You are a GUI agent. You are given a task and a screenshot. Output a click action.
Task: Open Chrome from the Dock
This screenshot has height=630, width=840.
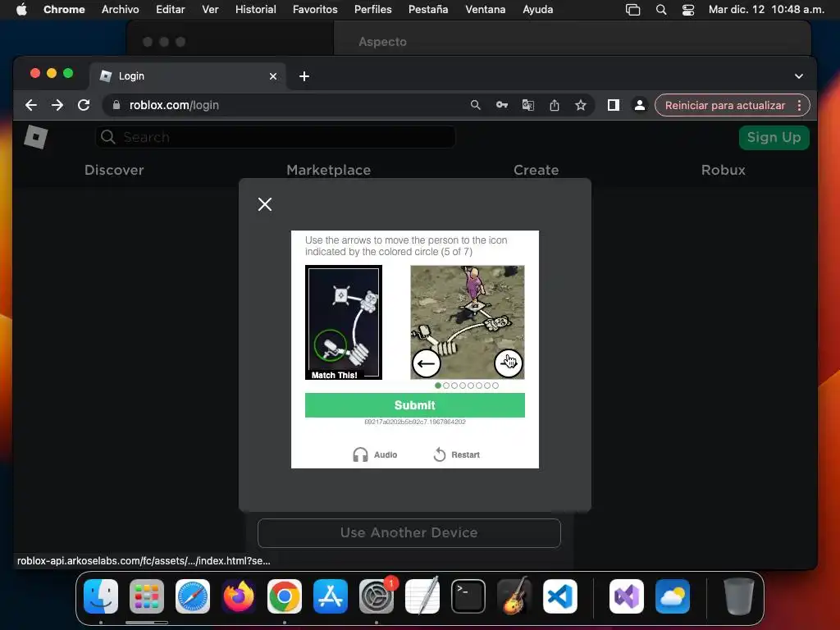click(x=285, y=596)
